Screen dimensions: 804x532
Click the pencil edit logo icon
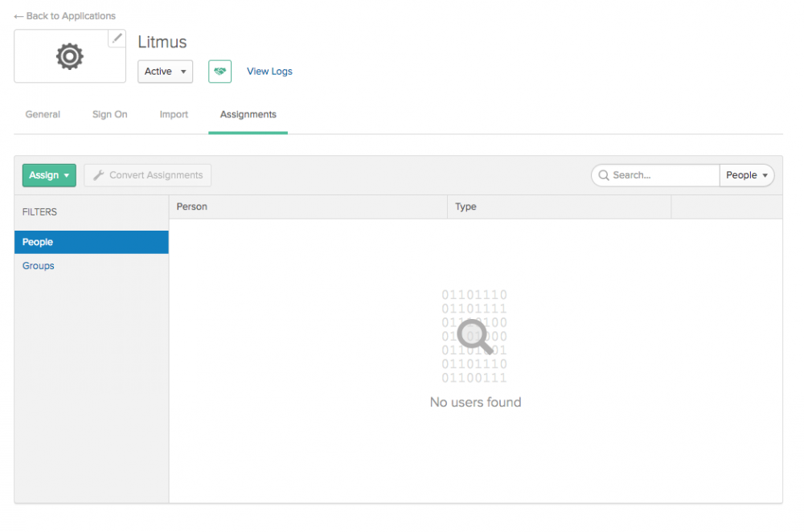pyautogui.click(x=117, y=39)
